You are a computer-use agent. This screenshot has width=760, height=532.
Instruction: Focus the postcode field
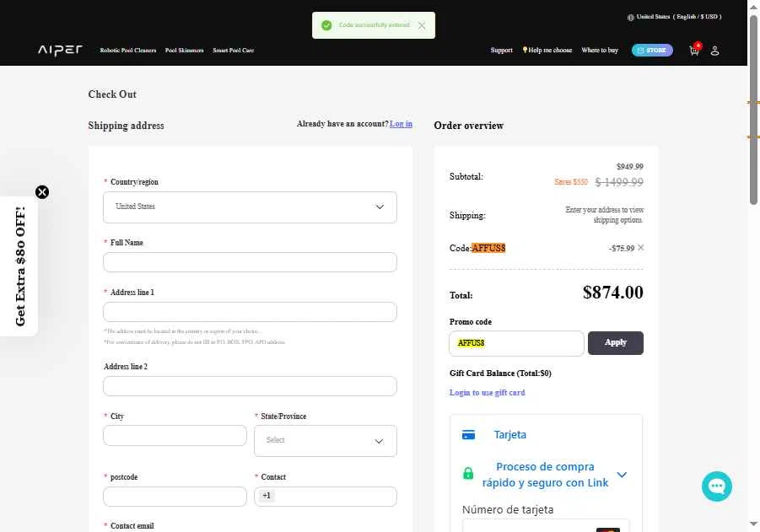coord(175,497)
